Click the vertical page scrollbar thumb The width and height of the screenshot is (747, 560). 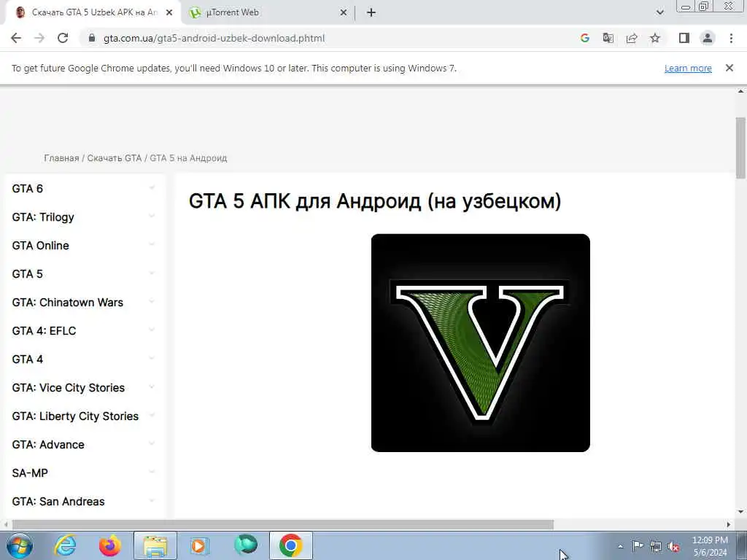coord(741,147)
